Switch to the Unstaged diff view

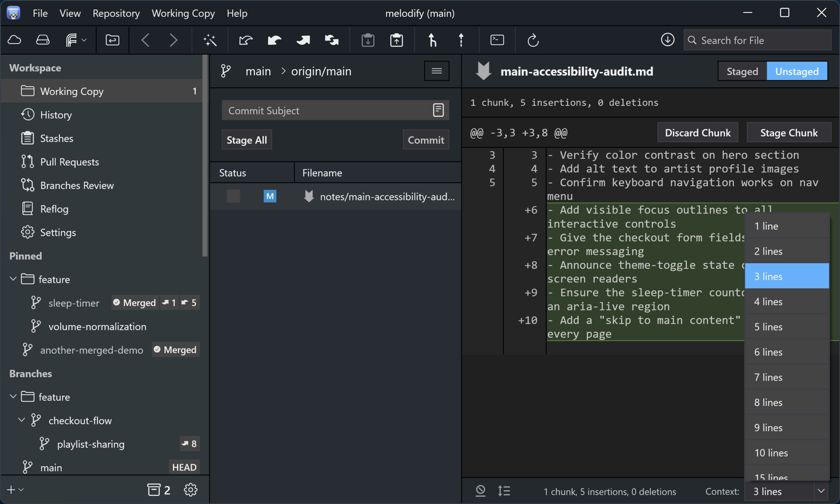[x=797, y=71]
